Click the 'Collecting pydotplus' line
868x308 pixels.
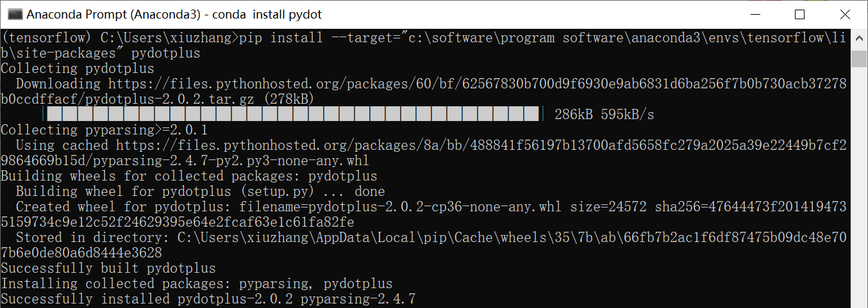tap(78, 69)
